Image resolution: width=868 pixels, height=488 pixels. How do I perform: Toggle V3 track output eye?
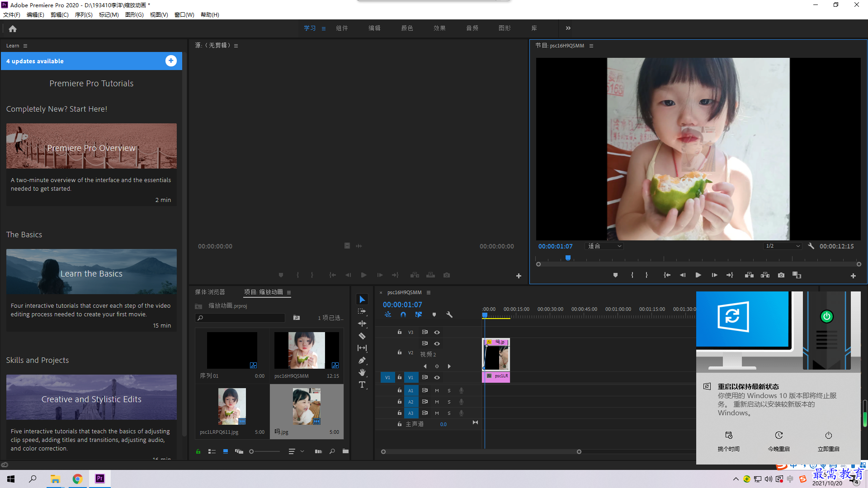pos(437,332)
